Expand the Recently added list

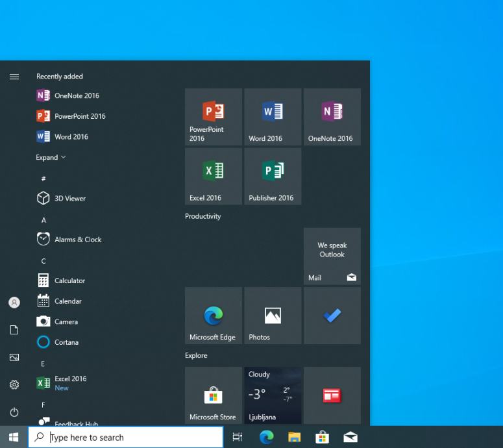(x=51, y=157)
